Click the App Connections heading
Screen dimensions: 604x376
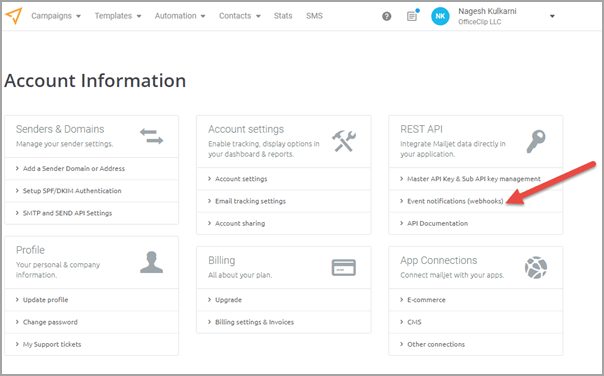438,260
